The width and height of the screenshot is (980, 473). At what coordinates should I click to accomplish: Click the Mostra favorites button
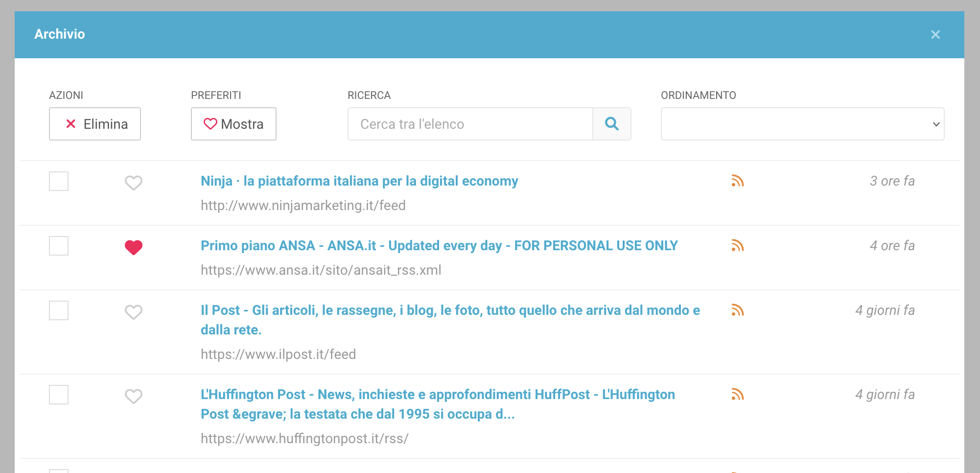click(233, 124)
